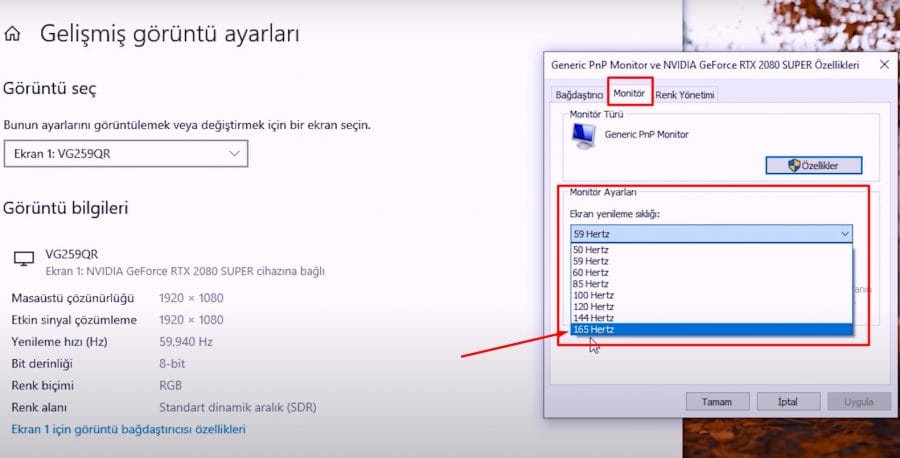Click the home icon beside the page title
The height and width of the screenshot is (458, 900).
coord(12,33)
